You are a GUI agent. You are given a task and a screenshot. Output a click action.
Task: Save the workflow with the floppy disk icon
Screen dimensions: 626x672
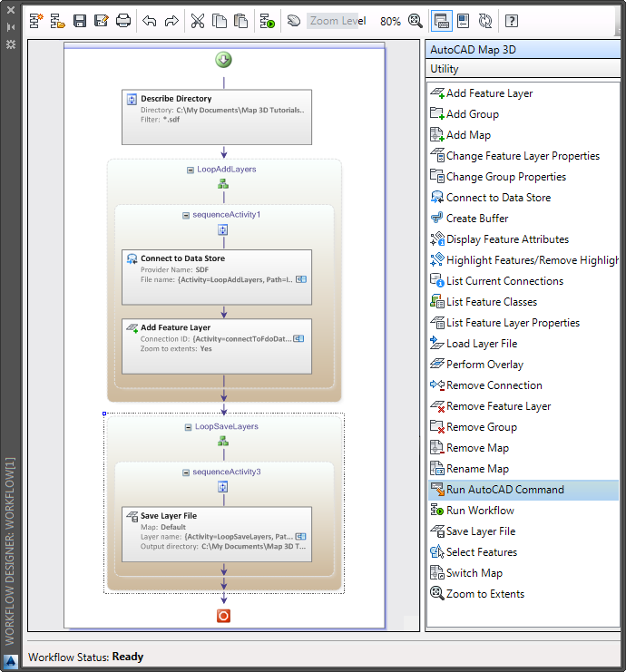(80, 21)
